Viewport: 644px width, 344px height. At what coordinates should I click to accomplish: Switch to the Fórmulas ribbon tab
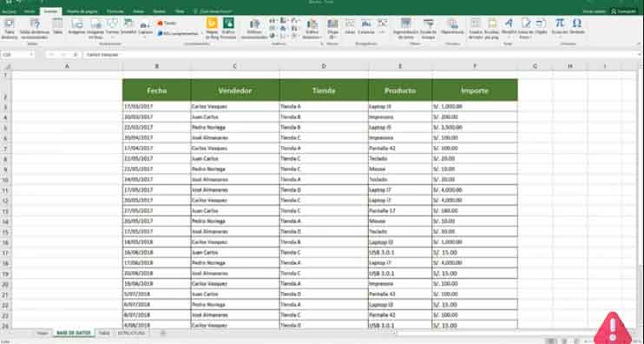(115, 11)
